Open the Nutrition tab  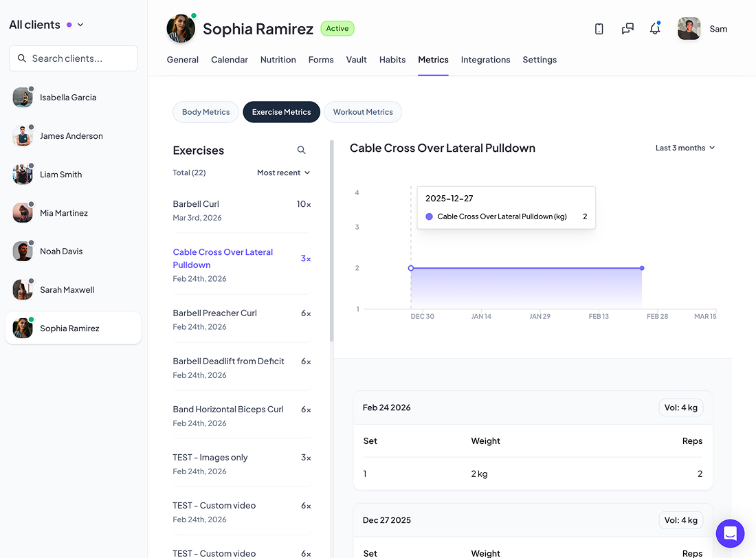(278, 60)
